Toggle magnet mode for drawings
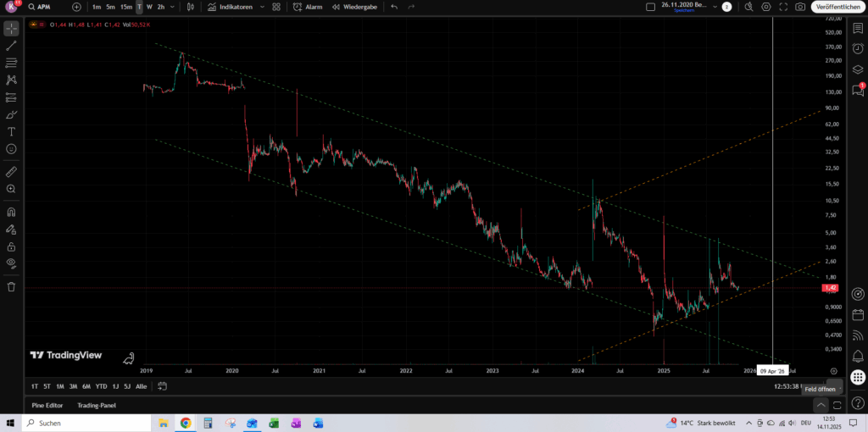868x432 pixels. tap(12, 213)
